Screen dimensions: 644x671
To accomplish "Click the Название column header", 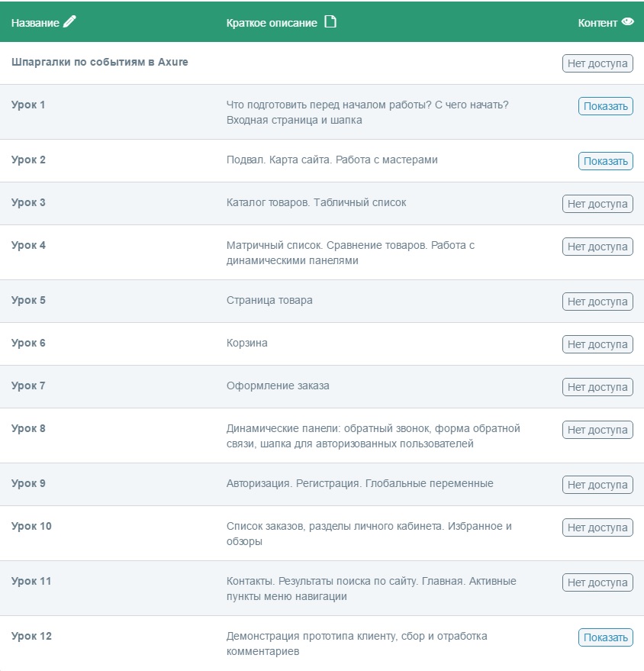I will pos(35,23).
